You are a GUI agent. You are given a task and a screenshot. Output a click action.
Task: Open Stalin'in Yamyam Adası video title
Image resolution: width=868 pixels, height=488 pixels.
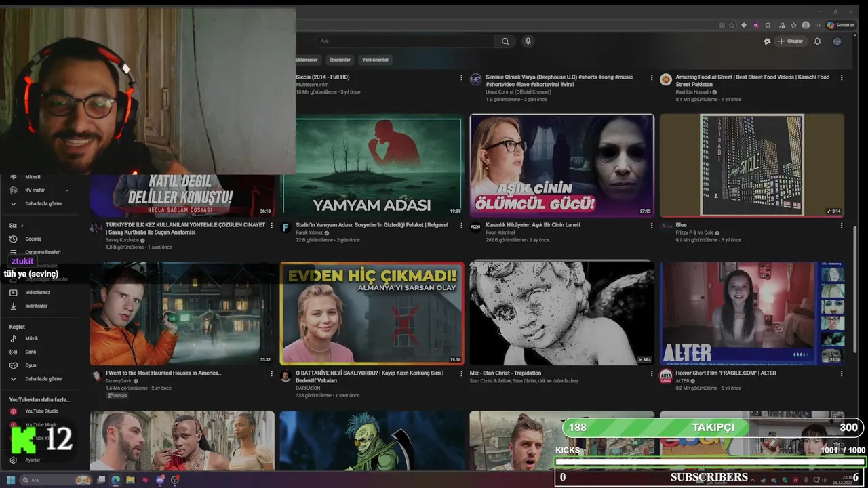372,225
